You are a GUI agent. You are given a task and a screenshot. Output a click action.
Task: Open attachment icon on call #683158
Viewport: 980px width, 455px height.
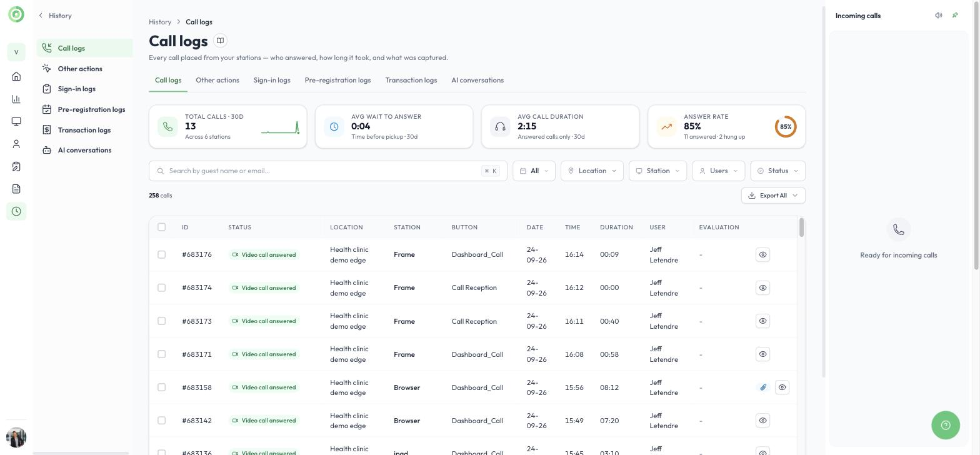762,387
